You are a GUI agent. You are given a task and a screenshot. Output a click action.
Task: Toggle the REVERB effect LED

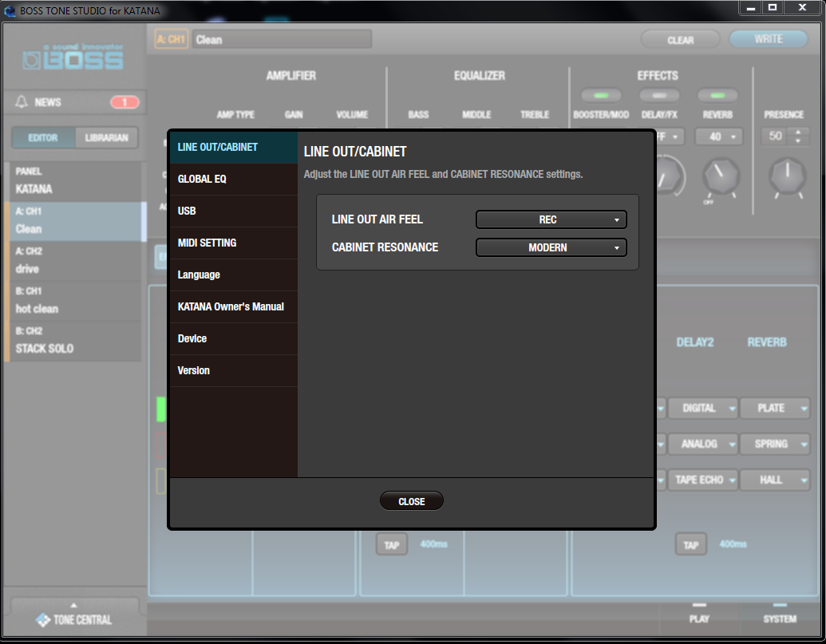tap(717, 95)
